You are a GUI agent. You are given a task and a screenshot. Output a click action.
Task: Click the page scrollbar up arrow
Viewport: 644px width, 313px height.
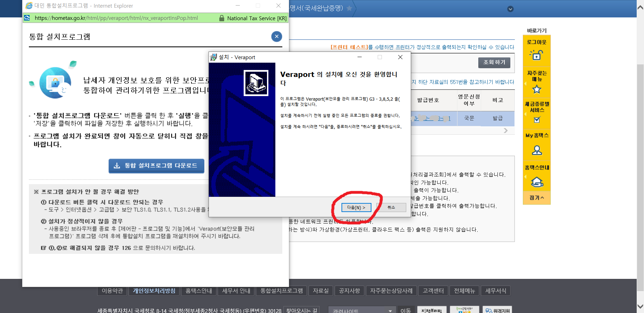[x=640, y=7]
